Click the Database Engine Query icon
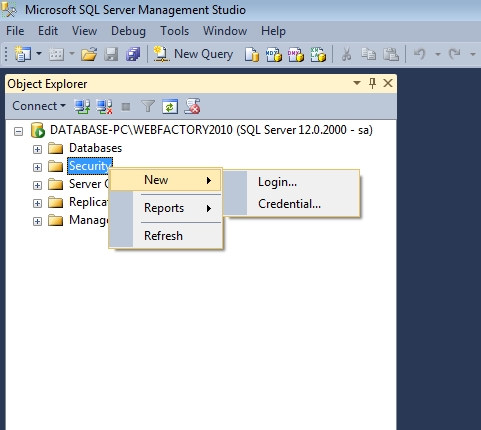Viewport: 481px width, 430px height. tap(252, 54)
